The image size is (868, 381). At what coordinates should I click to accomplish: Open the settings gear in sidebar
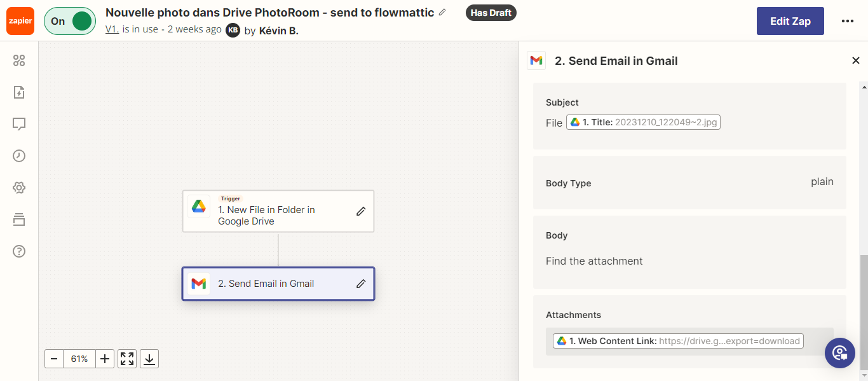coord(19,188)
